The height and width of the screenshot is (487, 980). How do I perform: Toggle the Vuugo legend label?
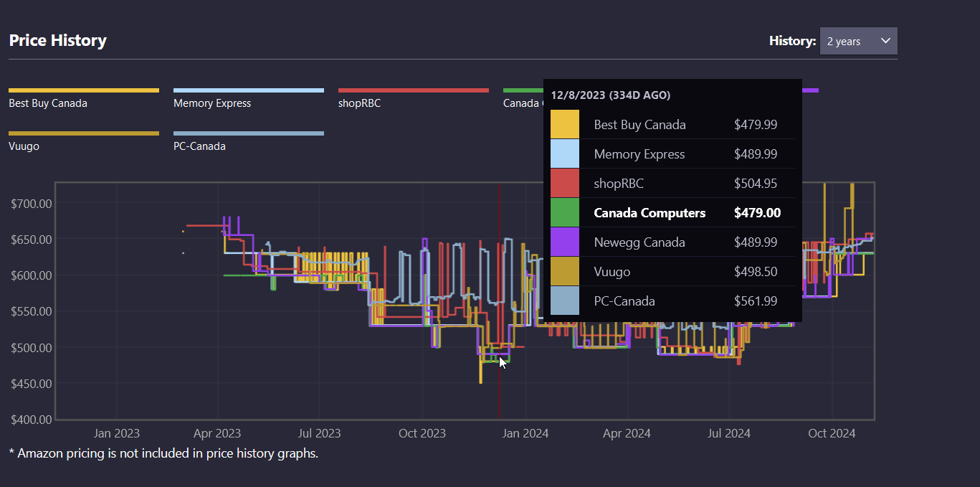click(24, 146)
